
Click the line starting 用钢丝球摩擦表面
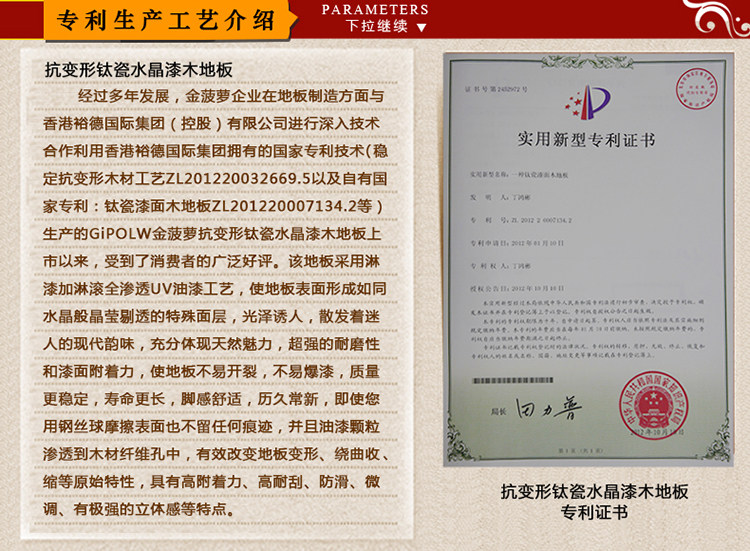pyautogui.click(x=211, y=427)
